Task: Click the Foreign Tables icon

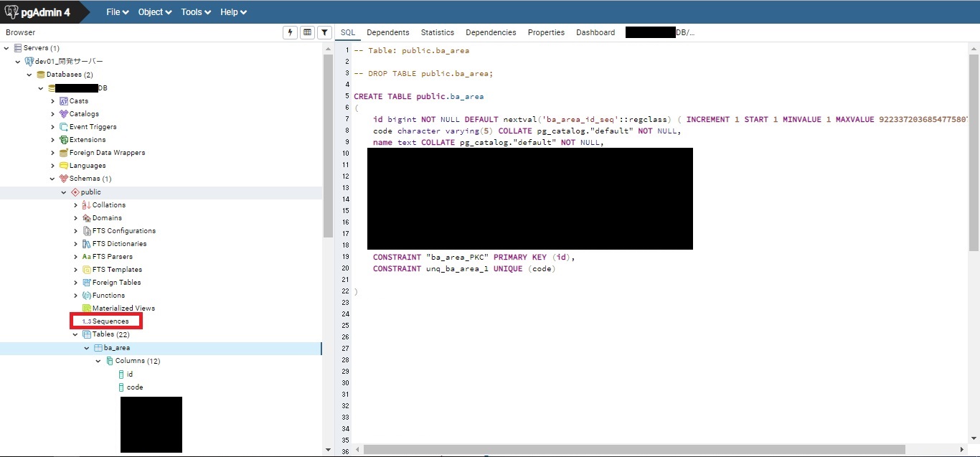Action: click(87, 283)
